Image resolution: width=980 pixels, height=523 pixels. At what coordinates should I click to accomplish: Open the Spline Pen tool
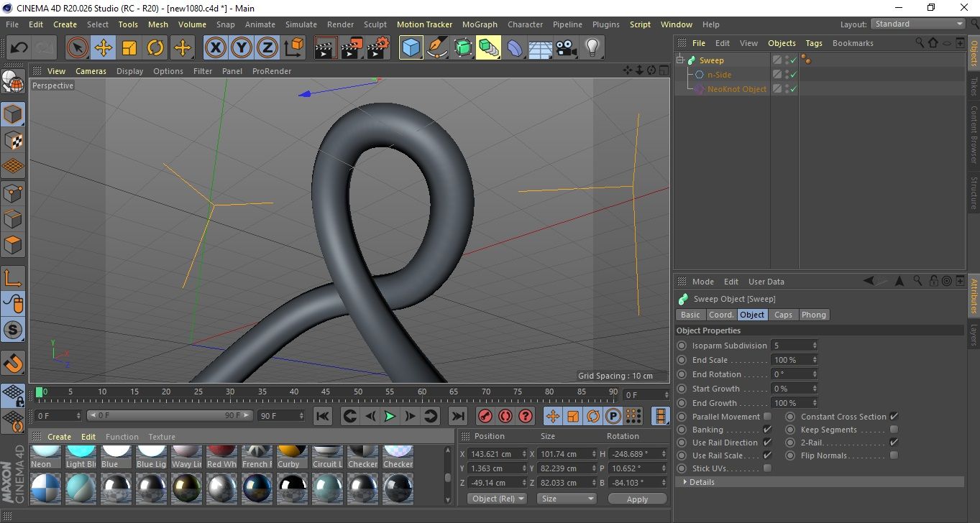click(436, 48)
